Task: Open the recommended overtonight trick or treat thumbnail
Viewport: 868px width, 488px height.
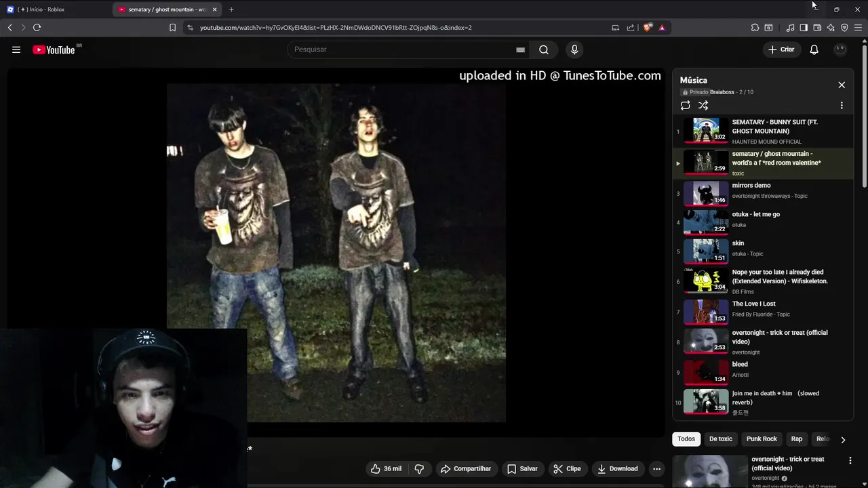Action: (x=710, y=471)
